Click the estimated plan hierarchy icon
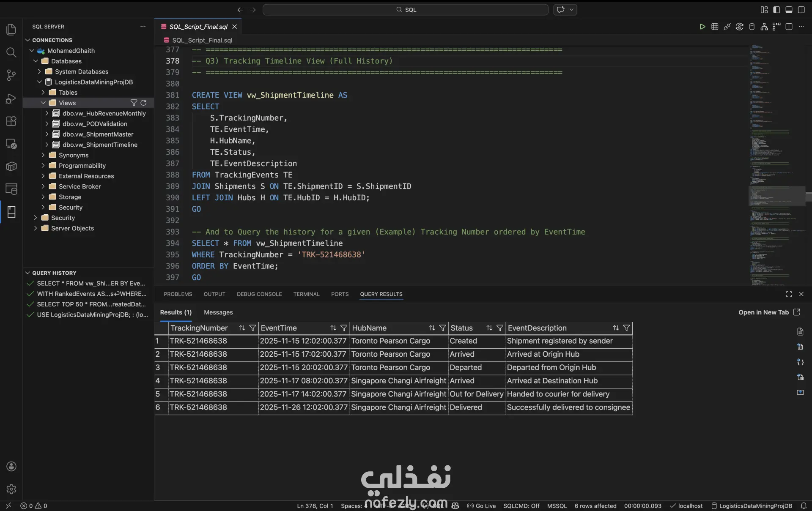The image size is (812, 511). click(764, 27)
